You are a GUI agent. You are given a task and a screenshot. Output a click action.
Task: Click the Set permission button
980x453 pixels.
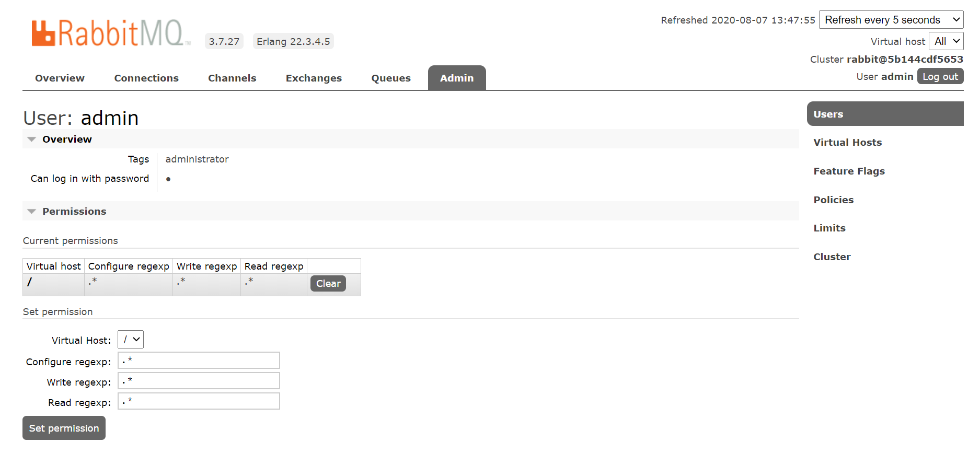pos(64,428)
